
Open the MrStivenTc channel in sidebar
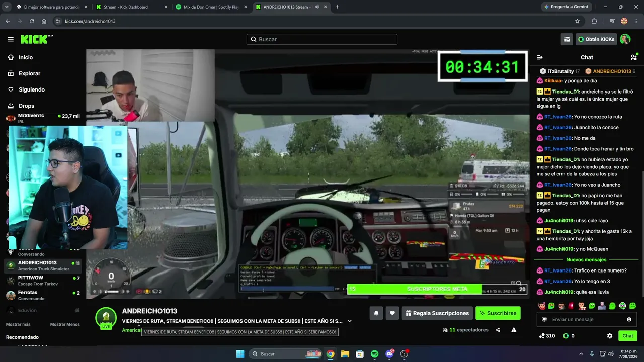click(43, 118)
